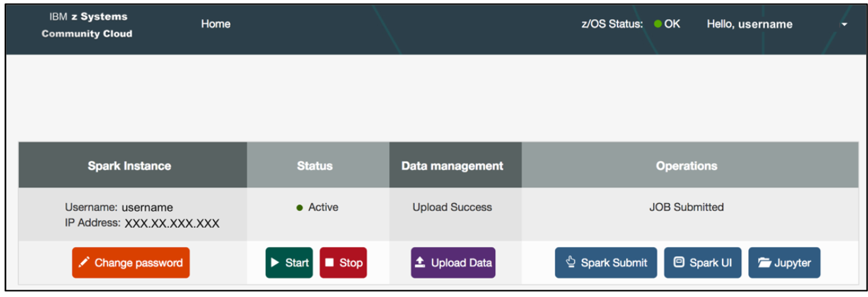This screenshot has width=868, height=297.
Task: Go to the Home page
Action: tap(216, 24)
